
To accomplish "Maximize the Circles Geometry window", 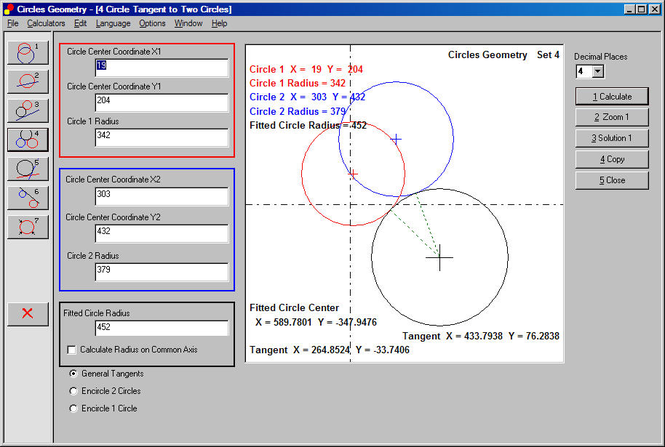I will point(642,9).
